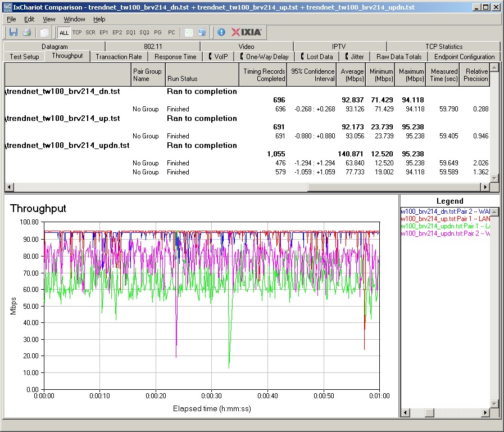
Task: Toggle the SQ1 filter button
Action: (131, 32)
